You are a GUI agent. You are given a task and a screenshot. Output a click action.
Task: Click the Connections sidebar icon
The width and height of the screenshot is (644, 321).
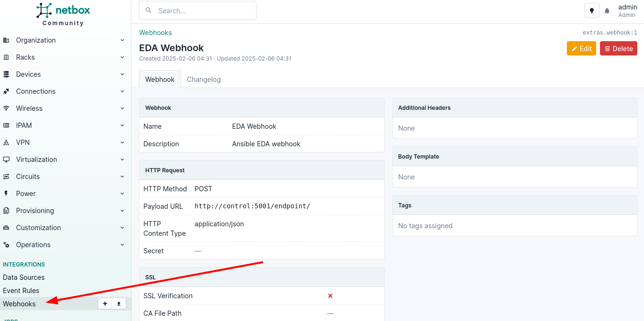6,91
